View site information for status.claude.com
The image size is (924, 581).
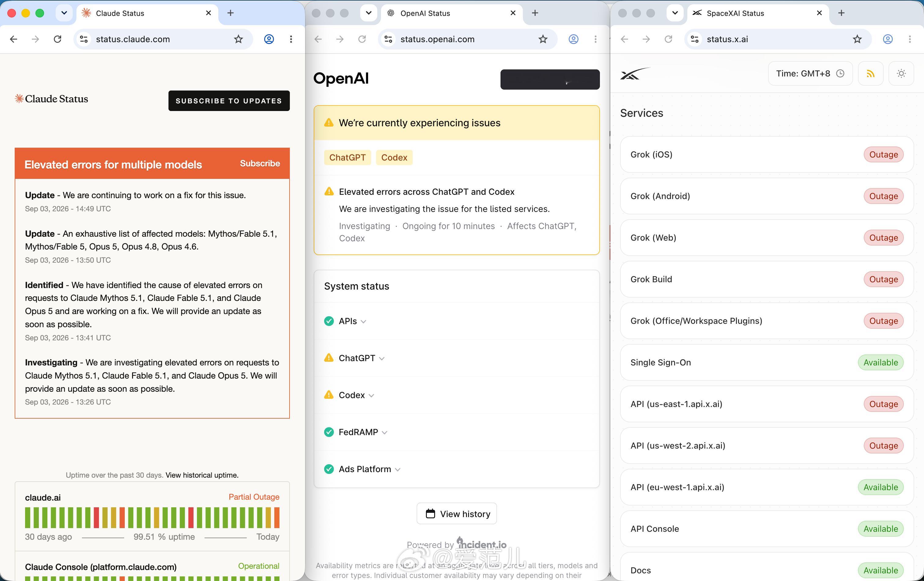tap(84, 39)
